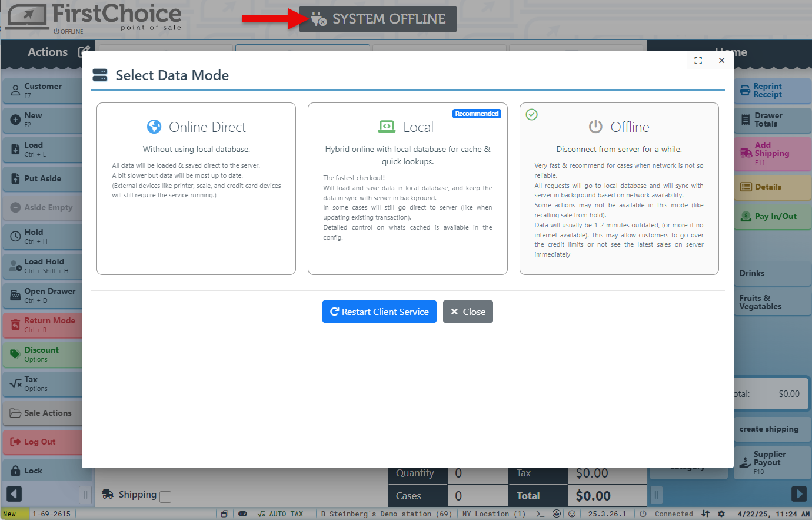Select the Offline data mode card

(x=618, y=188)
